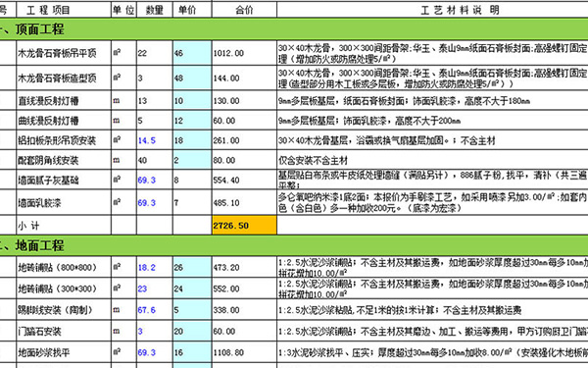Click the 墙面乳胶漆 item cell
This screenshot has height=368, width=588.
pyautogui.click(x=64, y=203)
